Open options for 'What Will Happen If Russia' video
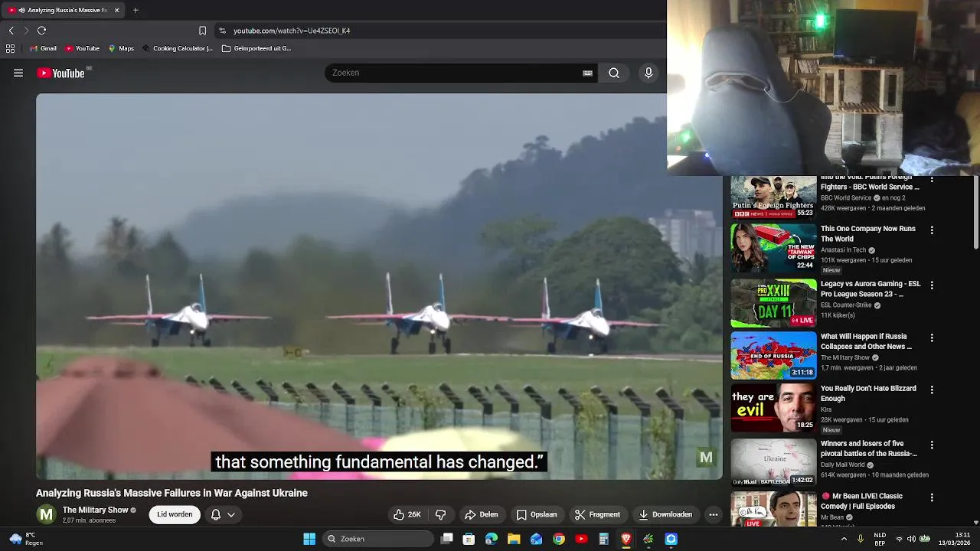 tap(932, 338)
